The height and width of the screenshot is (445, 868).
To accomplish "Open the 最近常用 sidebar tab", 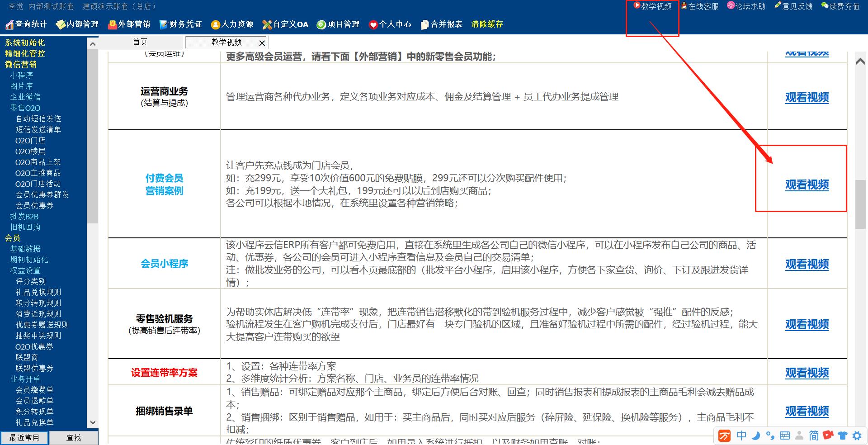I will point(24,438).
